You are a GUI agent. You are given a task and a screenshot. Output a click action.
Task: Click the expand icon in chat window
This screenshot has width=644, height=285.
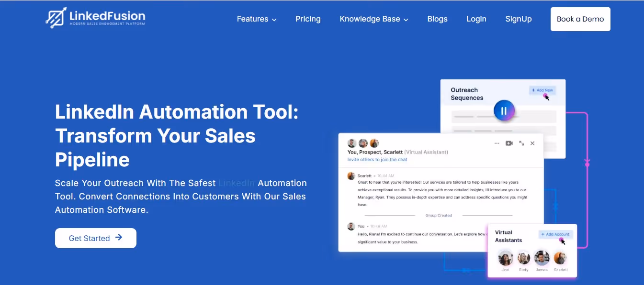[521, 143]
